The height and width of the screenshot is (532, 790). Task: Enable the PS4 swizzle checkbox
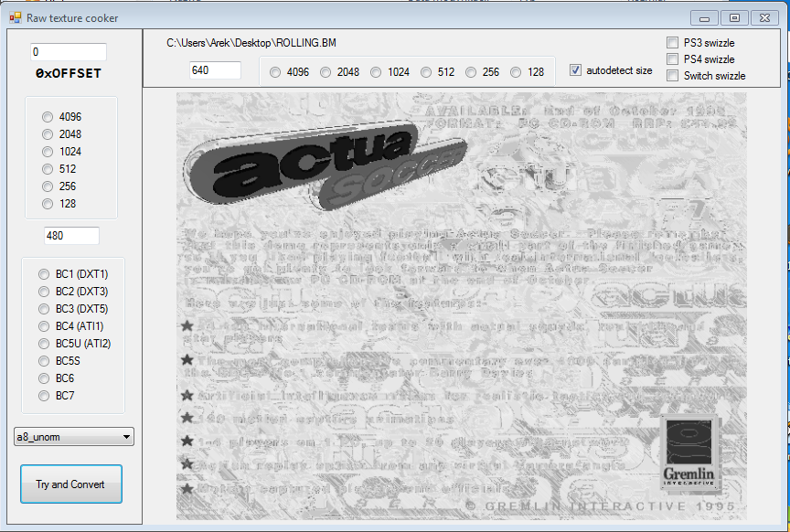[x=673, y=59]
